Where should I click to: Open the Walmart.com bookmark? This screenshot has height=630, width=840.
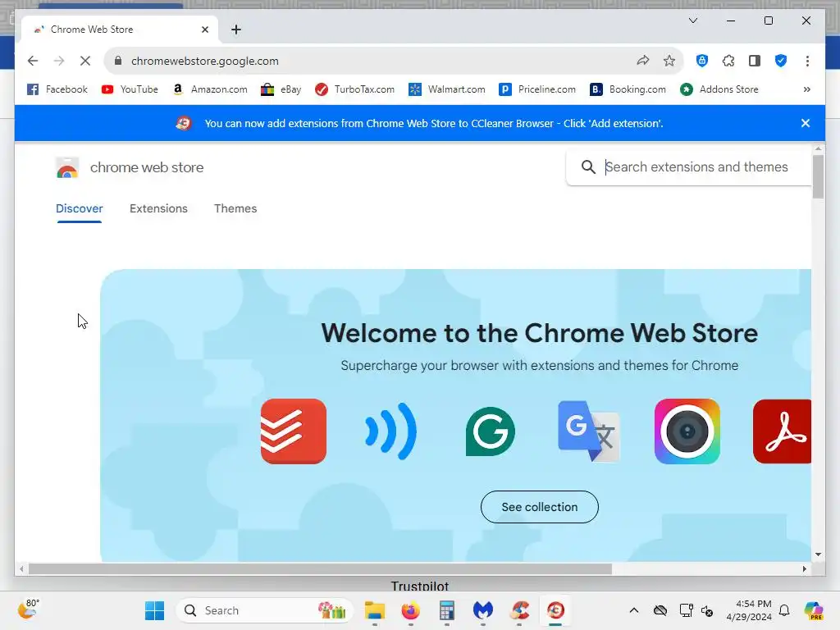[x=447, y=89]
